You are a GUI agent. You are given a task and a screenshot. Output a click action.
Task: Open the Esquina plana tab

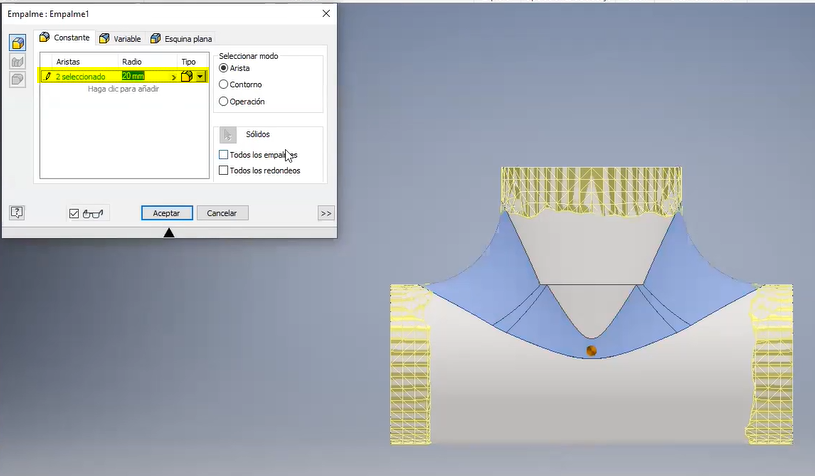pos(181,38)
